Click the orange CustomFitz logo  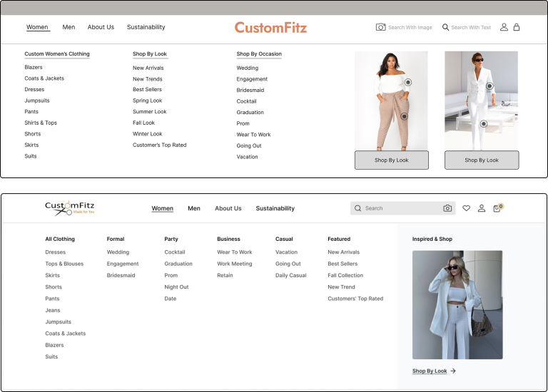pos(270,28)
